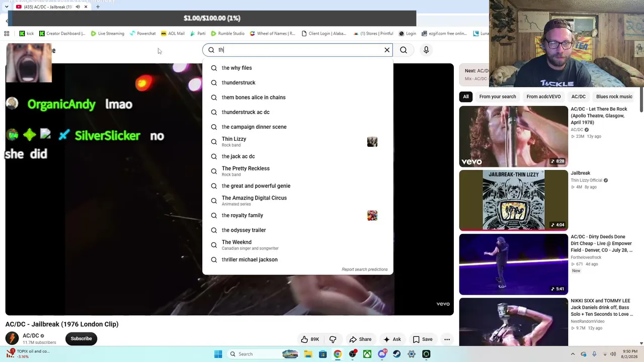Viewport: 644px width, 362px height.
Task: Select The Weeknd suggestion
Action: (297, 245)
